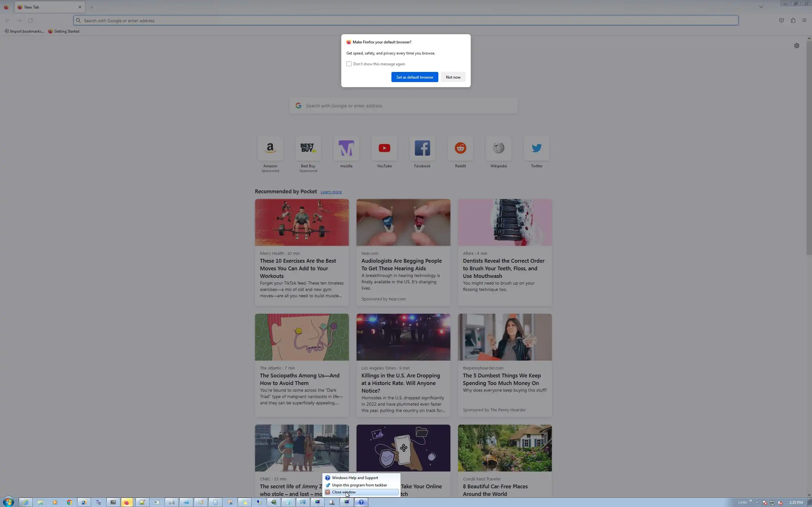Open the YouTube shortcut tile
This screenshot has width=812, height=507.
point(384,148)
